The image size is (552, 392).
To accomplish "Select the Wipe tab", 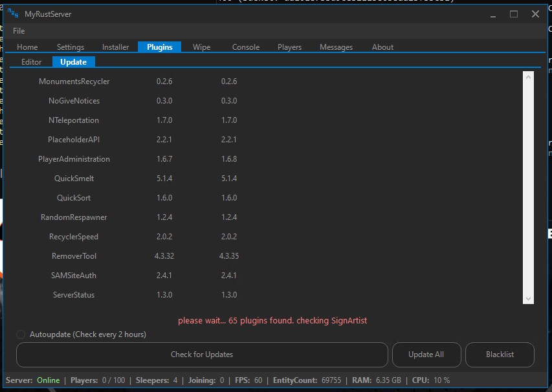I will (201, 47).
